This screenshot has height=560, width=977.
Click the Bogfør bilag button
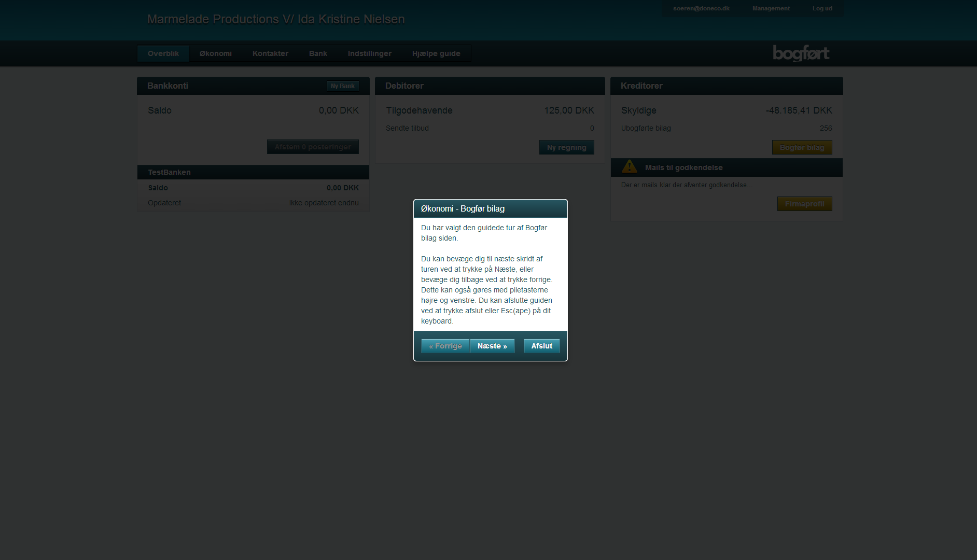point(802,147)
